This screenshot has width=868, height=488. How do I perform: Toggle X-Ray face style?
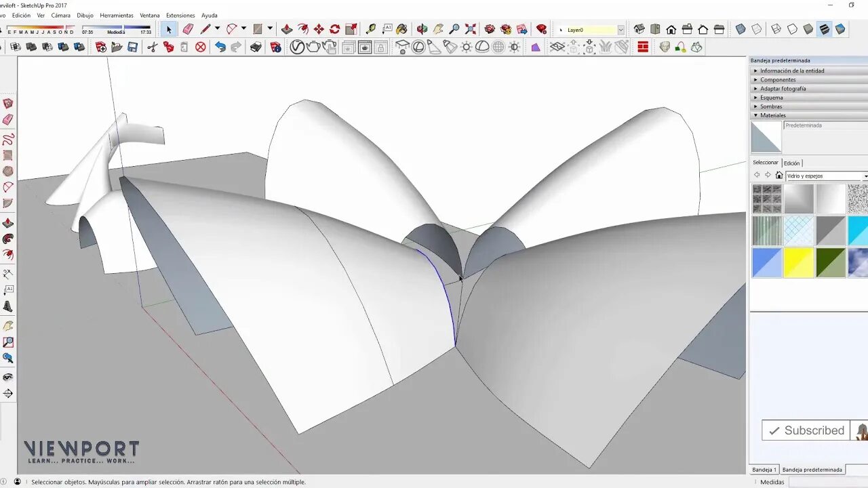click(x=741, y=29)
